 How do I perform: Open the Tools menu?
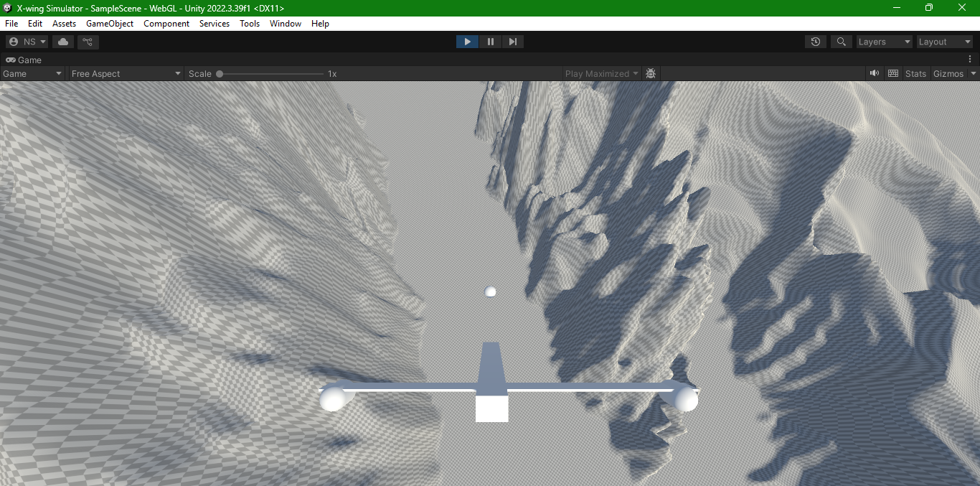coord(250,24)
